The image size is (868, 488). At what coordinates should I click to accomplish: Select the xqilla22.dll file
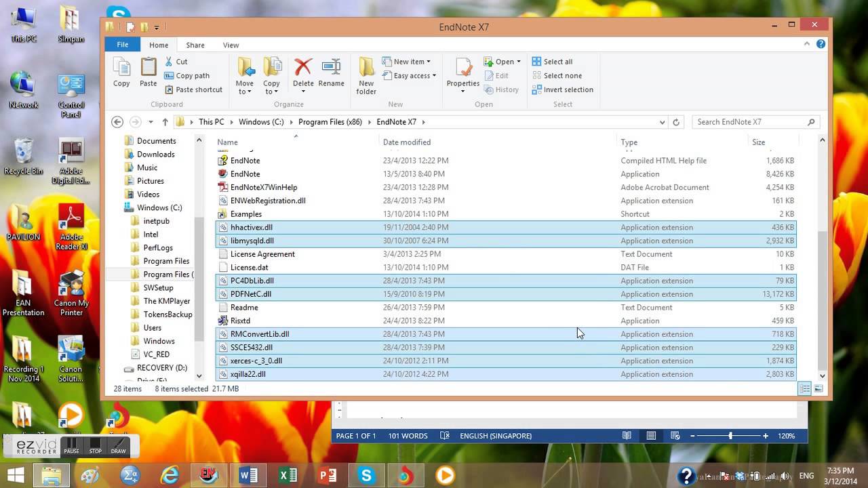point(506,374)
